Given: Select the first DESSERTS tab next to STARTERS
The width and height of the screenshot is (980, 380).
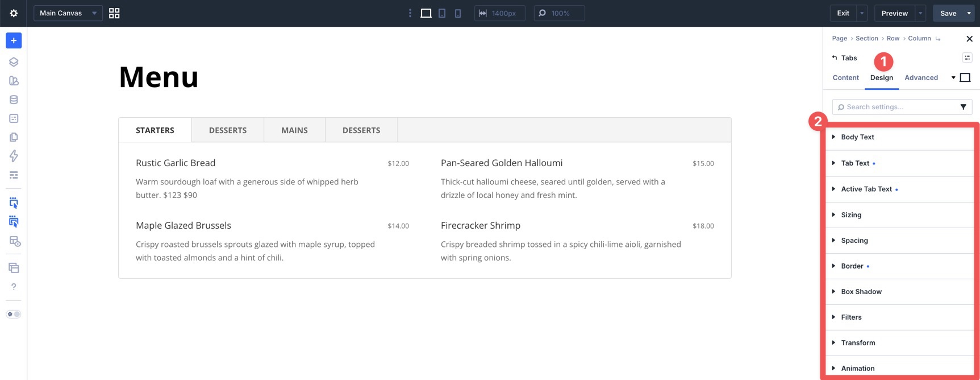Looking at the screenshot, I should pyautogui.click(x=228, y=130).
